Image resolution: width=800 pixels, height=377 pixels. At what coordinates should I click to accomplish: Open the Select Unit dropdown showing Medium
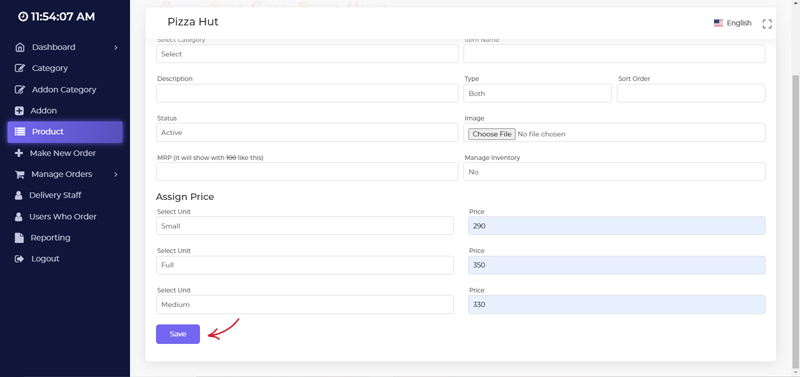click(305, 305)
